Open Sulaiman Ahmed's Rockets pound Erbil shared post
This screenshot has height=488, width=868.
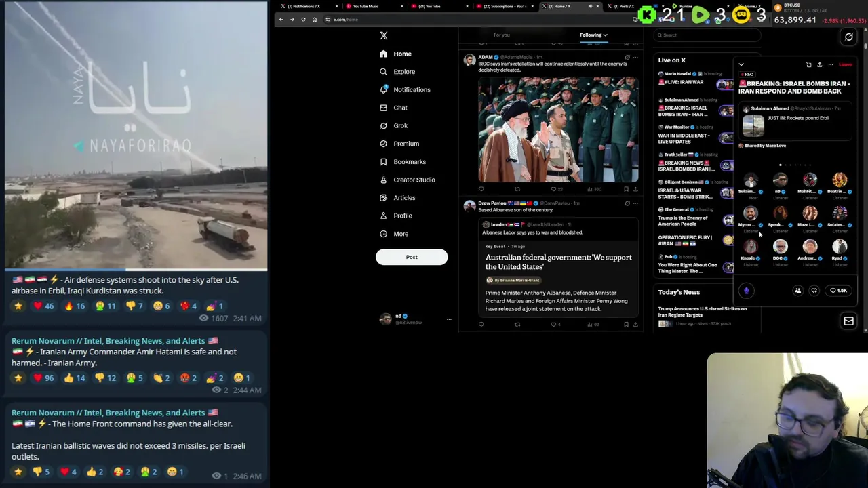coord(794,122)
